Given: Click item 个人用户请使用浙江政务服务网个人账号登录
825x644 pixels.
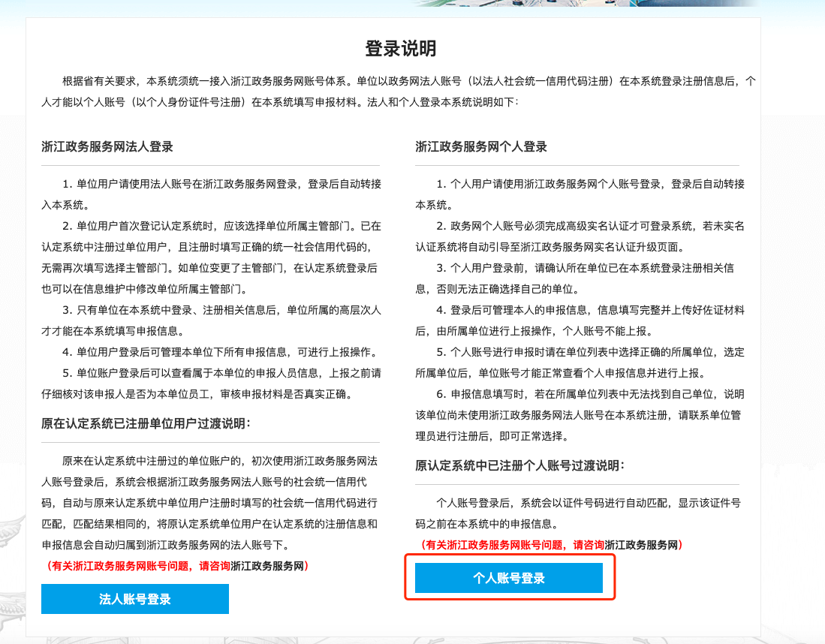Looking at the screenshot, I should (x=580, y=194).
